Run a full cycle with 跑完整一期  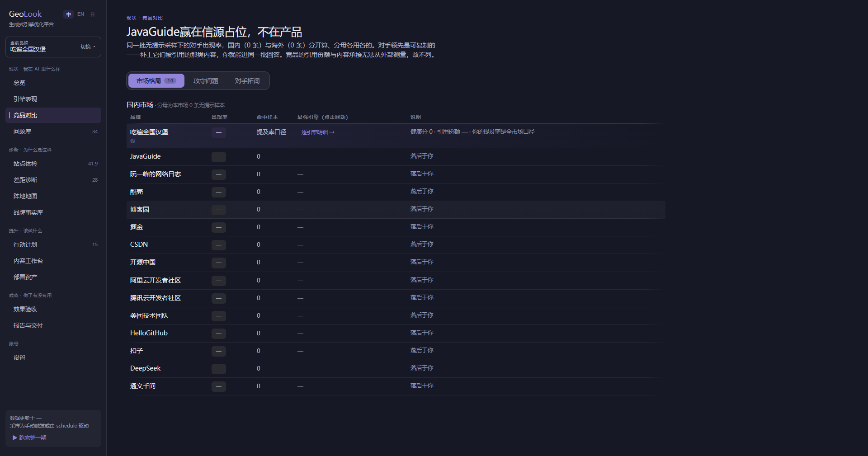tap(30, 437)
